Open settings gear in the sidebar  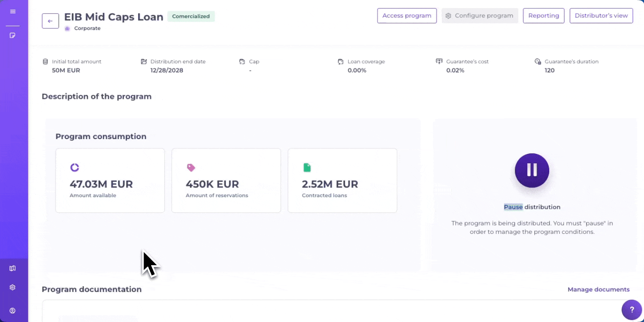(13, 288)
